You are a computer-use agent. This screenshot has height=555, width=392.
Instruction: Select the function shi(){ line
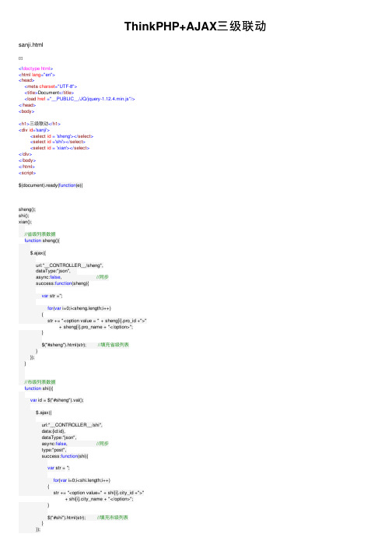click(x=39, y=388)
